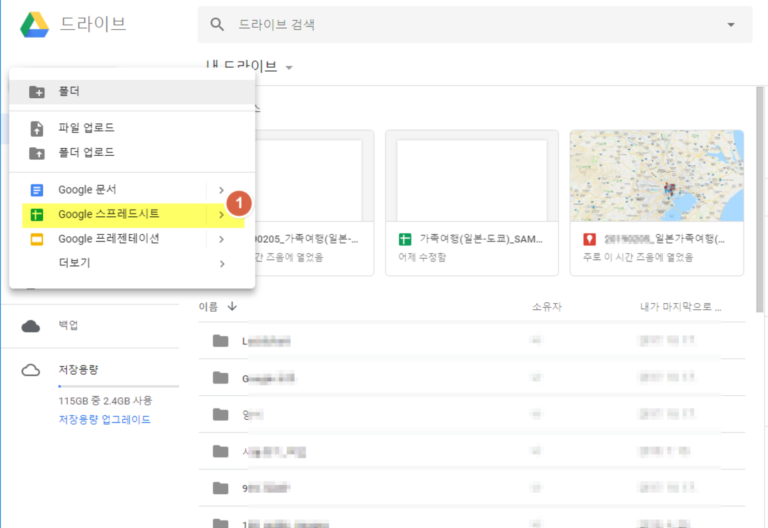Click the blue Google Docs icon
This screenshot has width=768, height=528.
[37, 190]
